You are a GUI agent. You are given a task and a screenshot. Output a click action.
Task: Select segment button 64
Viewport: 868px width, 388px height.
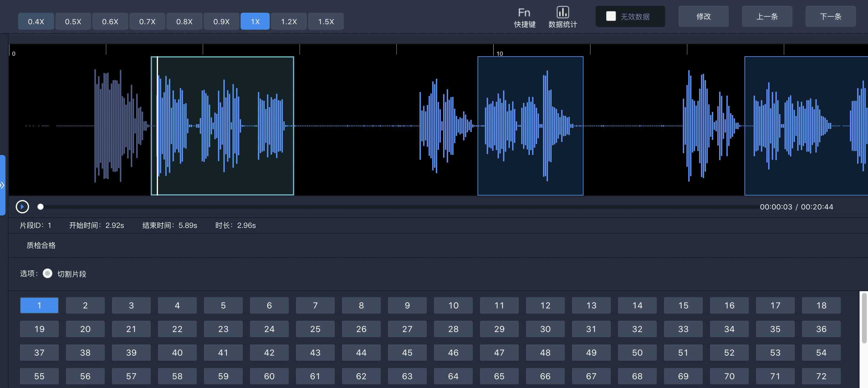(x=453, y=376)
